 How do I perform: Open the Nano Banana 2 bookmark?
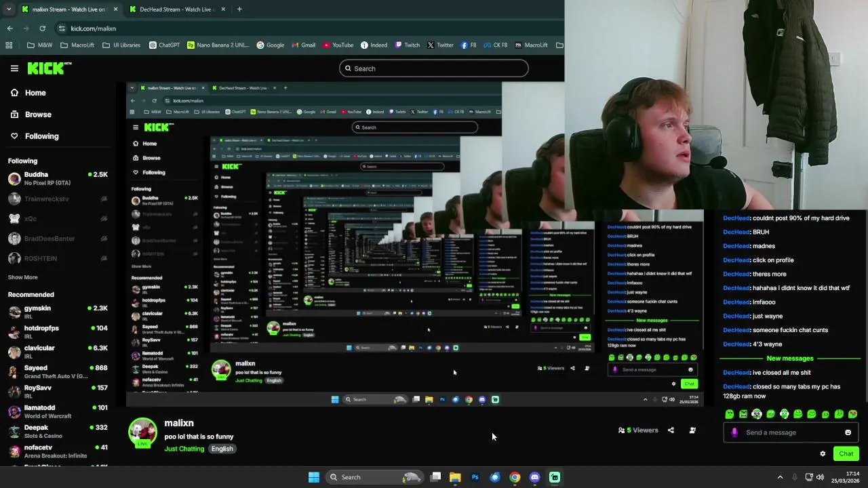pyautogui.click(x=218, y=45)
